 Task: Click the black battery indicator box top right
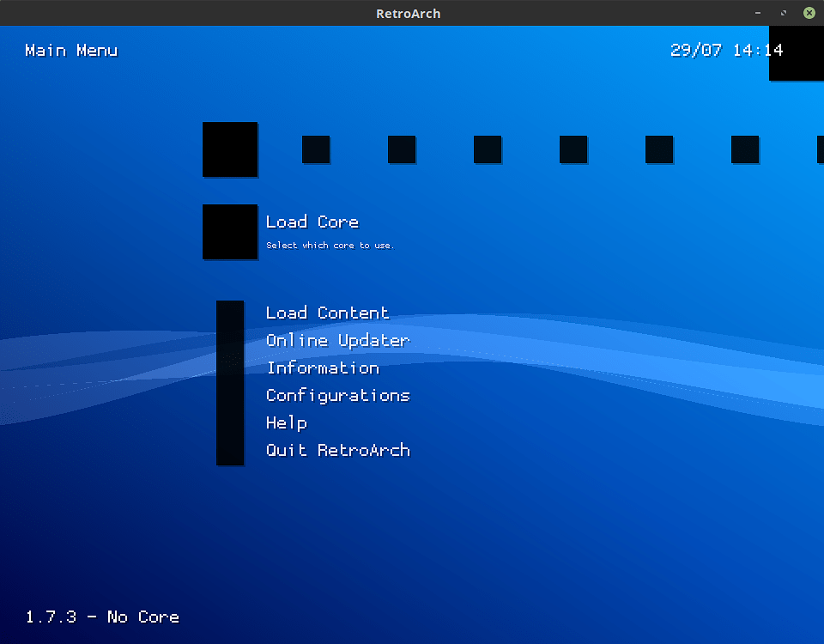pos(796,53)
